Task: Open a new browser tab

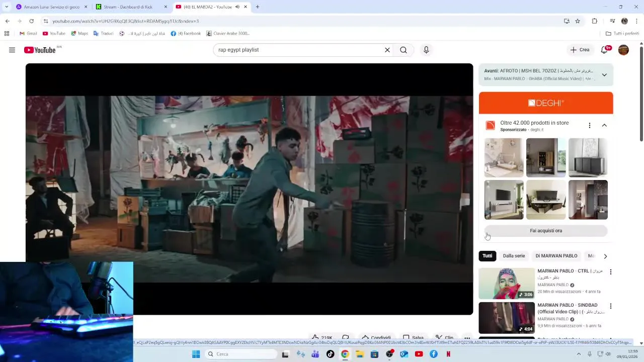Action: pyautogui.click(x=258, y=7)
